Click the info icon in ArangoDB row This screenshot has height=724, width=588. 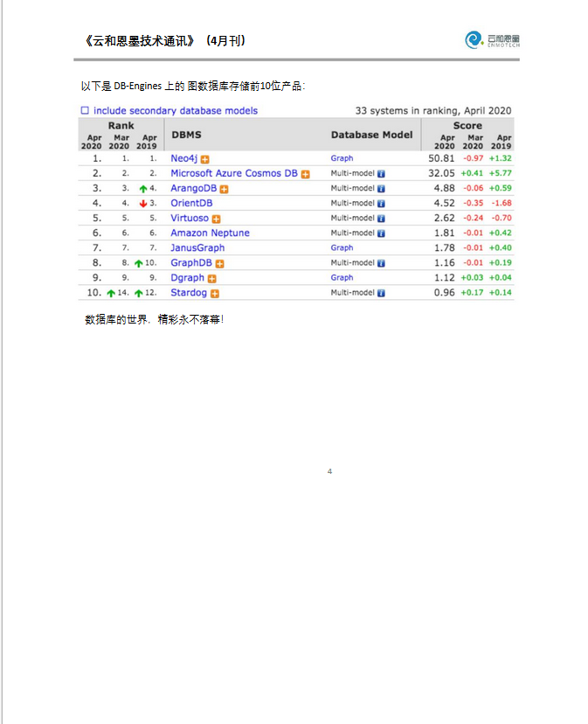381,188
